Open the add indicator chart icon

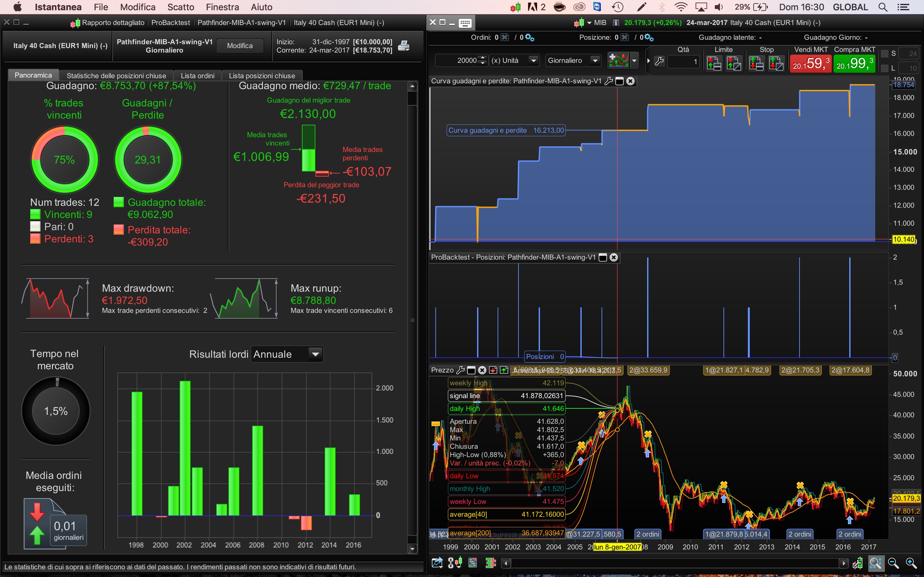(x=619, y=61)
